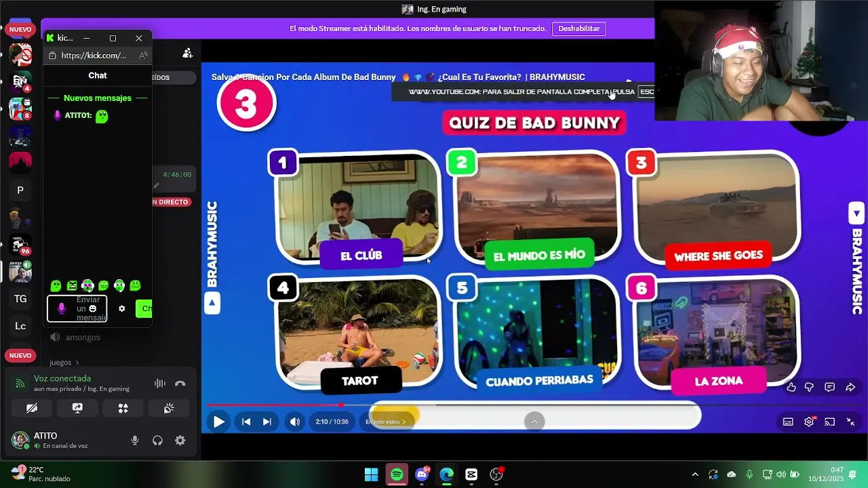The height and width of the screenshot is (488, 868).
Task: Click the video title text
Action: pos(397,77)
